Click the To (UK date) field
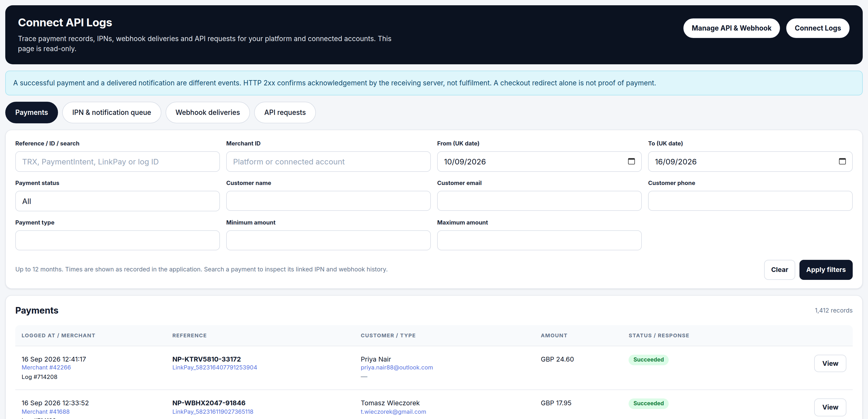The height and width of the screenshot is (419, 868). pyautogui.click(x=750, y=162)
